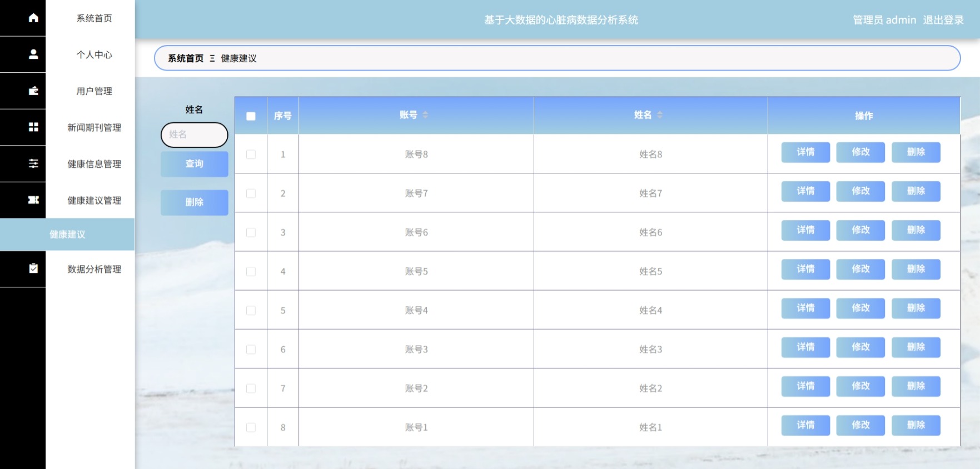Click the home icon in the sidebar
980x469 pixels.
tap(33, 18)
